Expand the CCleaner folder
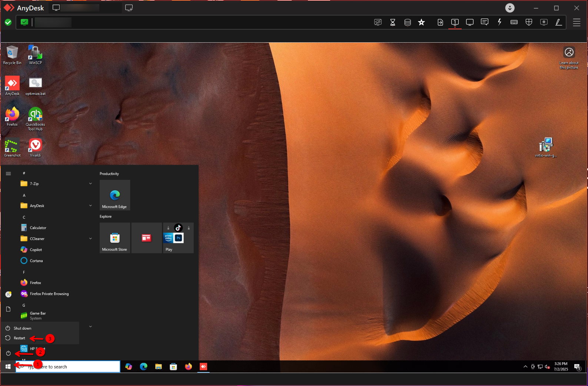The height and width of the screenshot is (386, 588). [x=90, y=239]
